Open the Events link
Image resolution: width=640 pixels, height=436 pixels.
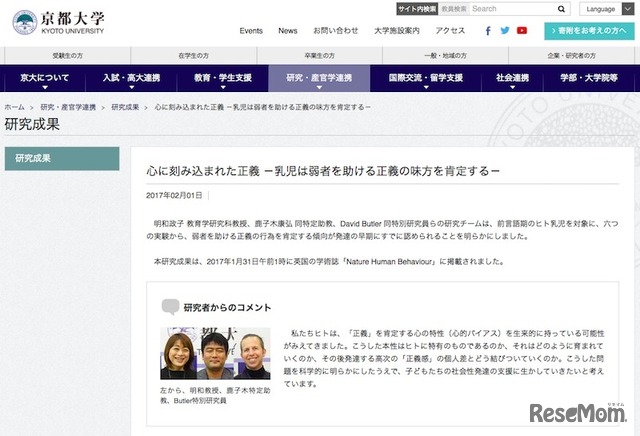click(x=251, y=31)
